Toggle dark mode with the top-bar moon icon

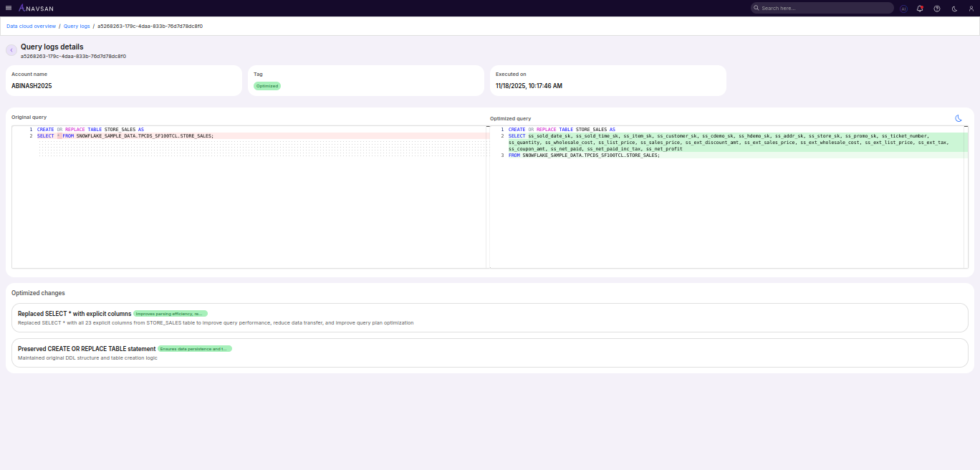tap(953, 8)
